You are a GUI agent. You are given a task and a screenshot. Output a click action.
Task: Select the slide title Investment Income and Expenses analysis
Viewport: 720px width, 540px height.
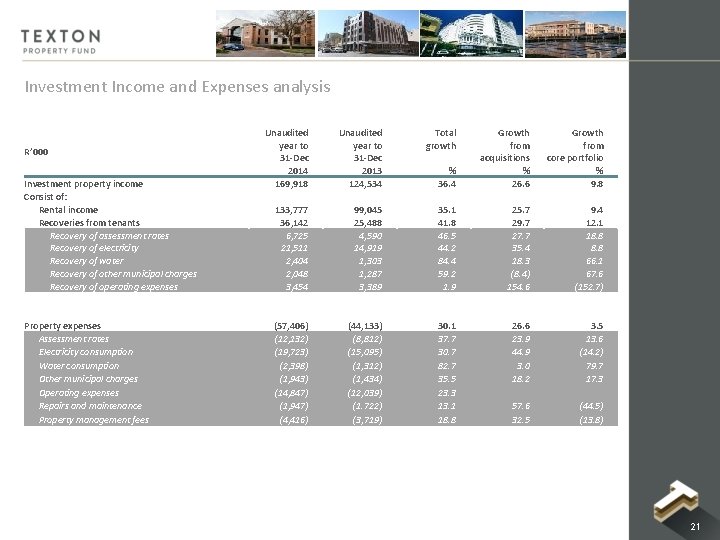[178, 87]
